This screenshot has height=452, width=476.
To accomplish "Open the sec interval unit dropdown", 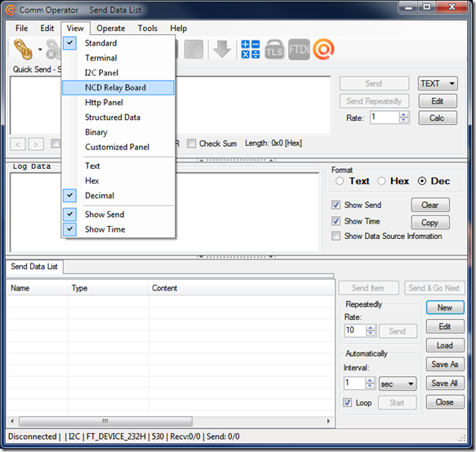I will point(398,384).
